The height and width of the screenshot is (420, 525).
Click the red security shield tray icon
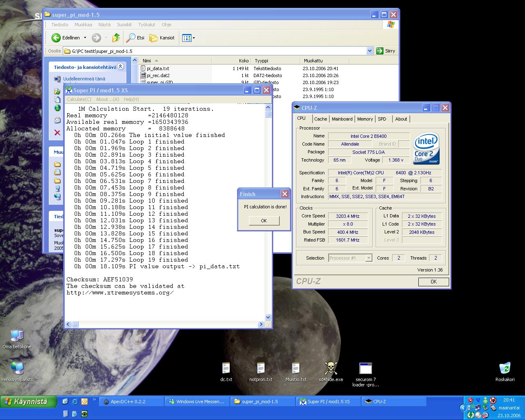(470, 400)
